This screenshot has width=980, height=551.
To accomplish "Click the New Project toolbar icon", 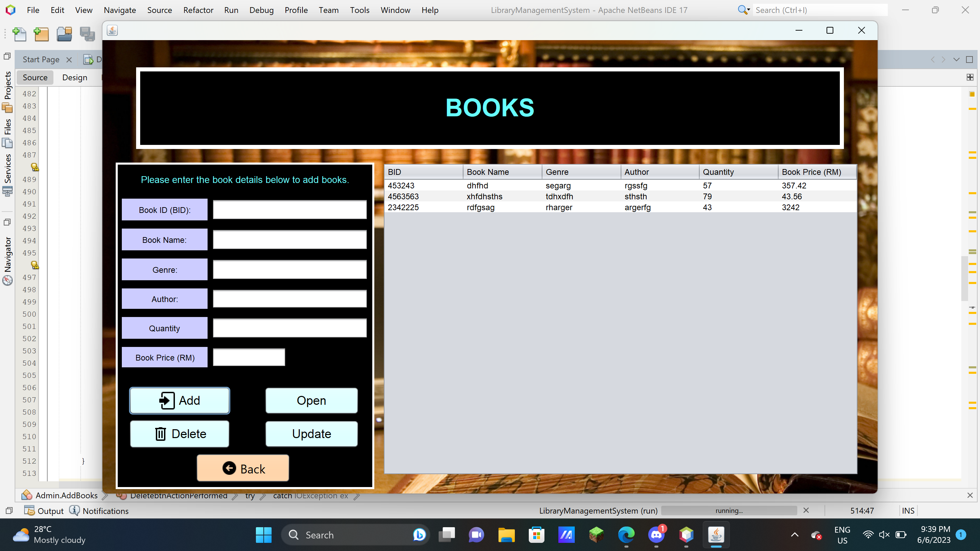I will click(42, 34).
